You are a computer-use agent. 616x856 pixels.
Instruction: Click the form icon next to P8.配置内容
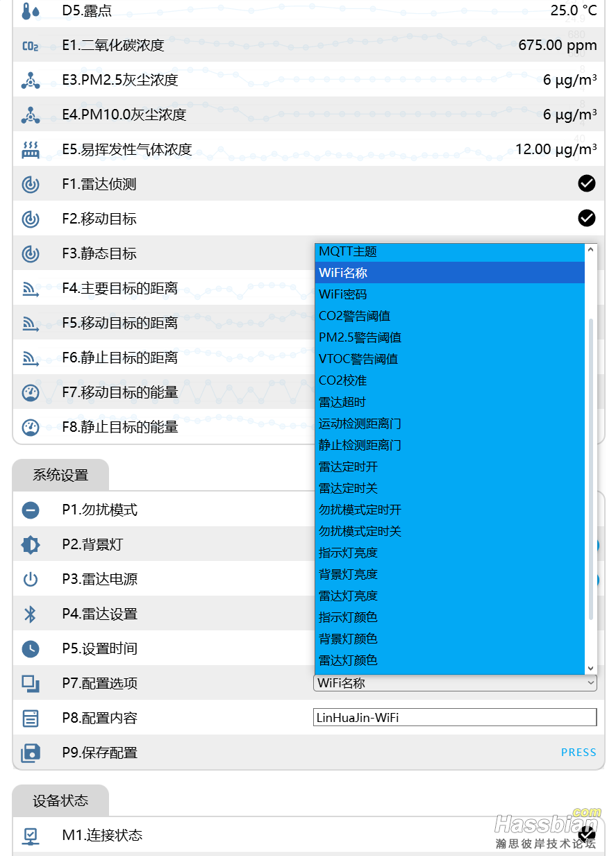[x=31, y=718]
